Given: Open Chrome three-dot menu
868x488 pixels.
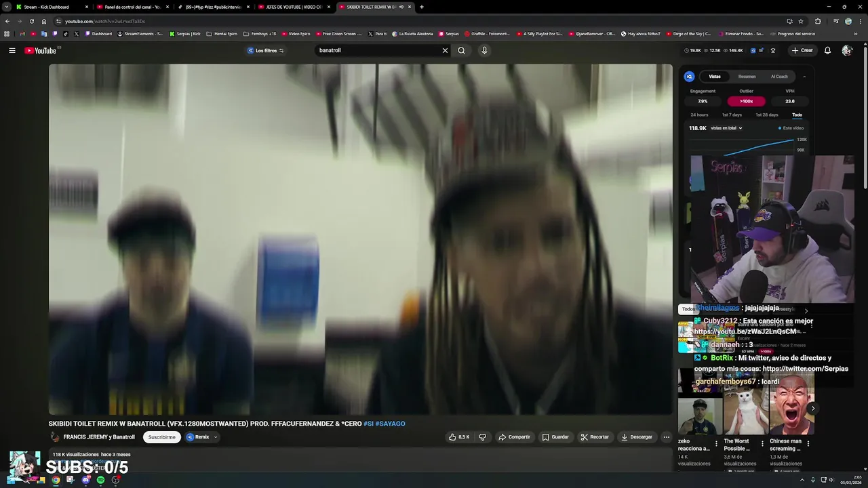Looking at the screenshot, I should coord(861,21).
